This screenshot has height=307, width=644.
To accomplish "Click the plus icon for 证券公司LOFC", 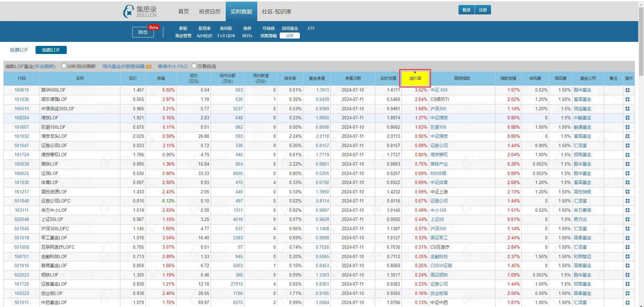I will click(627, 201).
